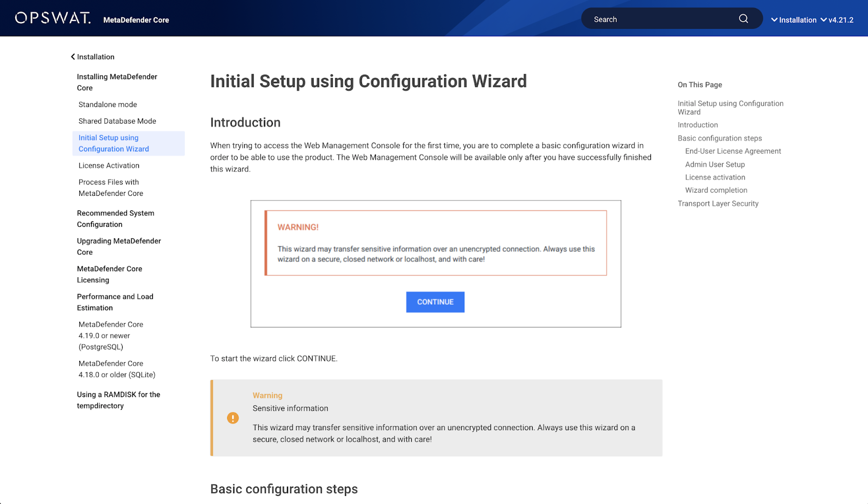Open Using a RAMDISK for the tempdirectory

(x=118, y=400)
